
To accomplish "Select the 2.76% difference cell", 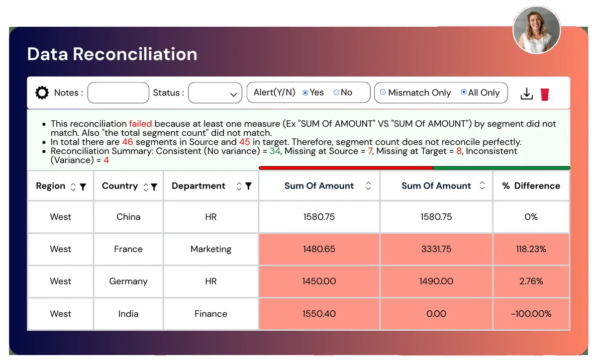I will [531, 281].
